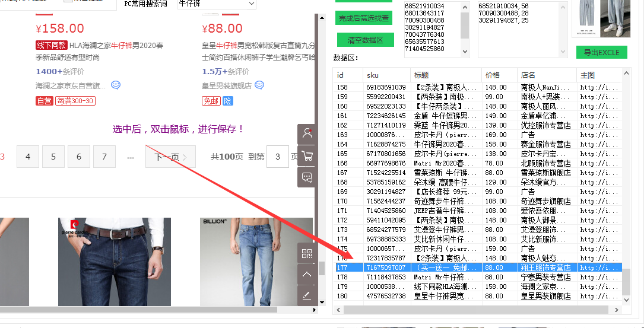Image resolution: width=644 pixels, height=328 pixels.
Task: Click the red 自营 badge
Action: [x=45, y=101]
